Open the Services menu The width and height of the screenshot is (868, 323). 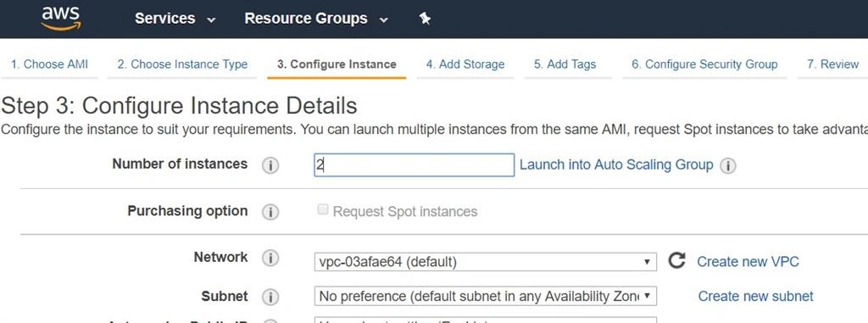[x=175, y=19]
